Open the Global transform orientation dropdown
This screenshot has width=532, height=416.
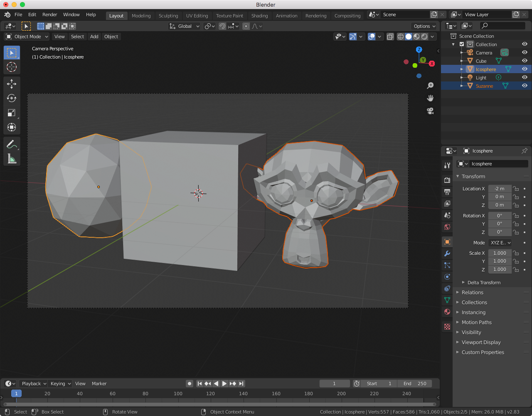tap(185, 26)
